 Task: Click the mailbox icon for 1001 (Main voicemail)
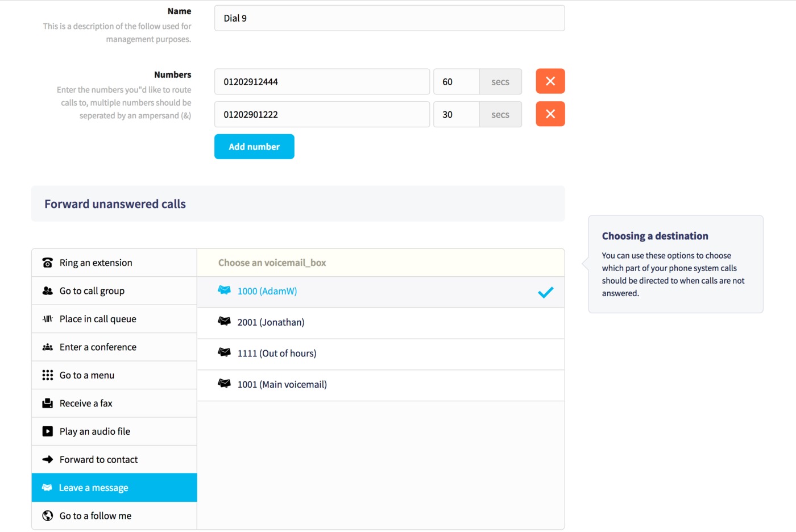(x=225, y=384)
